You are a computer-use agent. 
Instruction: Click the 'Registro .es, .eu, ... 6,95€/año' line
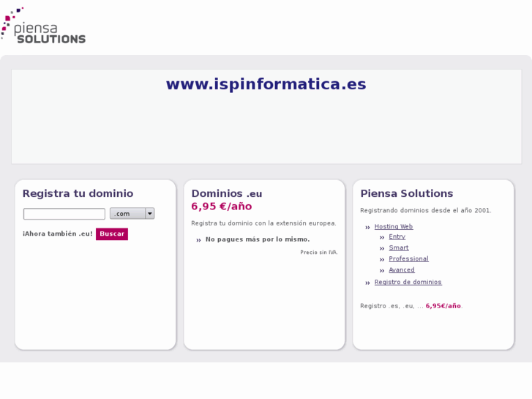(x=411, y=306)
